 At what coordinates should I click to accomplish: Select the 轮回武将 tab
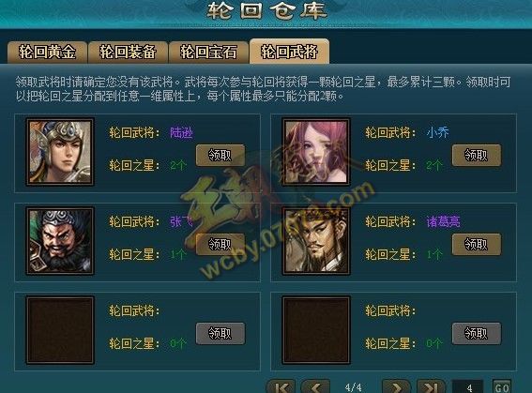coord(289,52)
